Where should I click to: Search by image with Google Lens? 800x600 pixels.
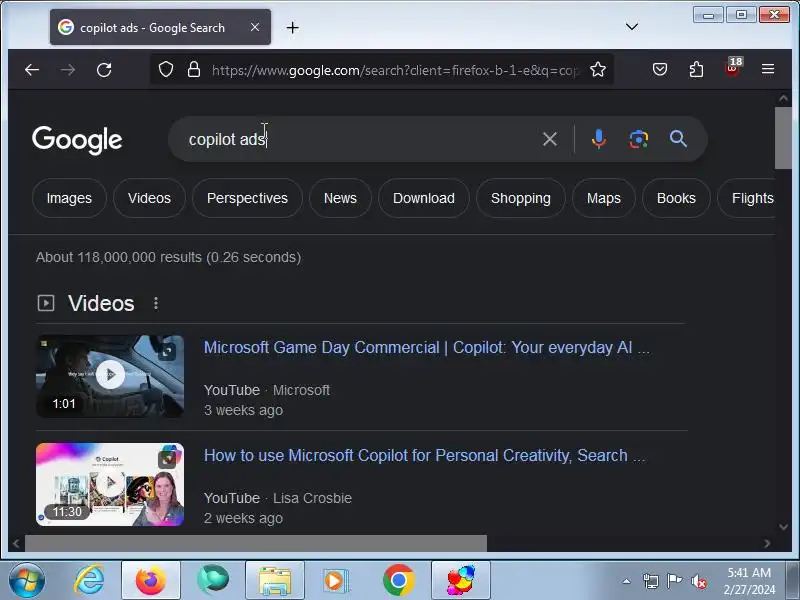(x=638, y=139)
